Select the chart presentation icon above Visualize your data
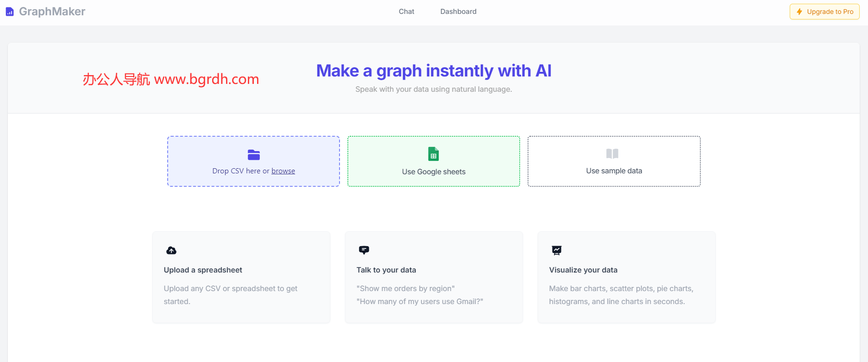This screenshot has width=868, height=362. point(556,250)
